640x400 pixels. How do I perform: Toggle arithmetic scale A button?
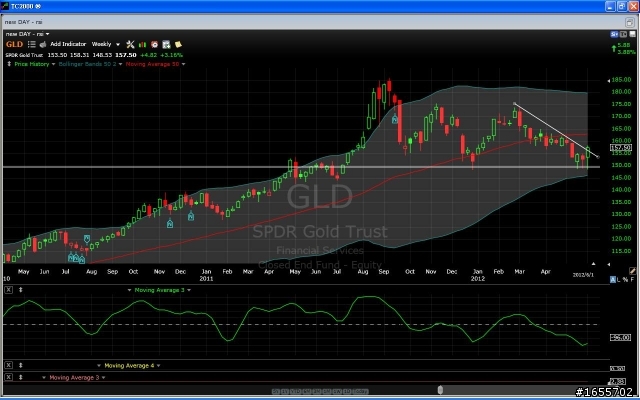(613, 280)
